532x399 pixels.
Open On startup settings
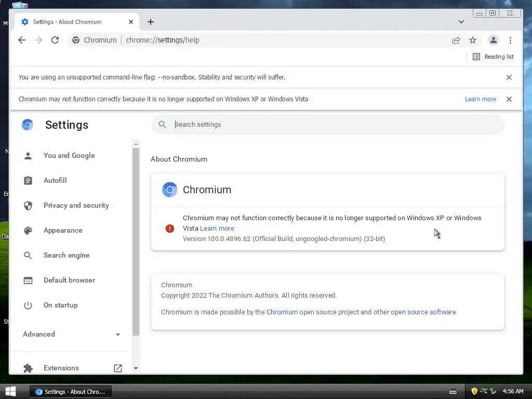click(61, 305)
